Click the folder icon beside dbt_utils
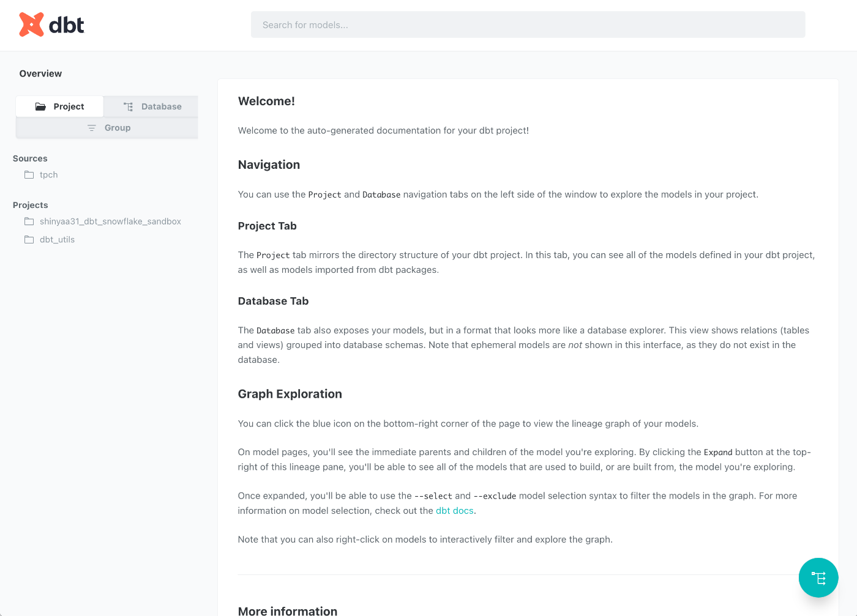 coord(29,240)
